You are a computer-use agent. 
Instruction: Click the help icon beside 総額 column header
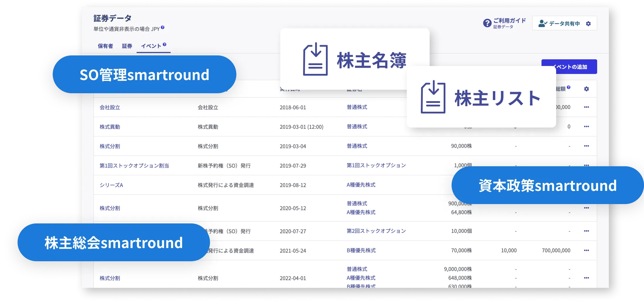pyautogui.click(x=568, y=87)
